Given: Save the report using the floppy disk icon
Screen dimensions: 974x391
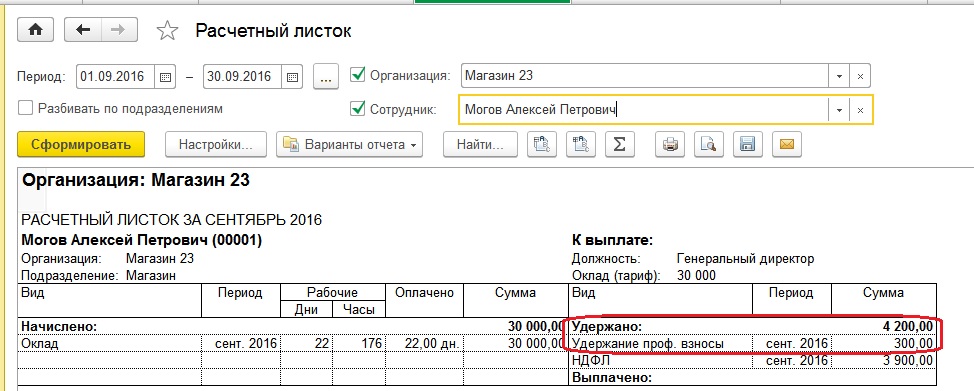Looking at the screenshot, I should point(747,144).
